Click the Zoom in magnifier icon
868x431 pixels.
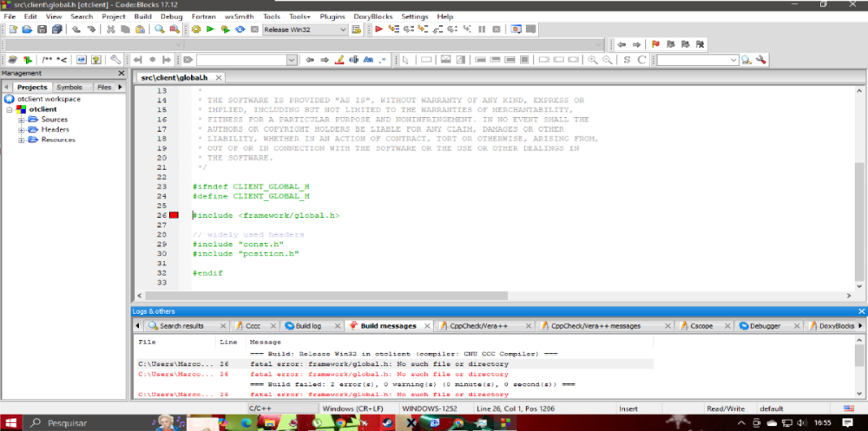point(593,60)
